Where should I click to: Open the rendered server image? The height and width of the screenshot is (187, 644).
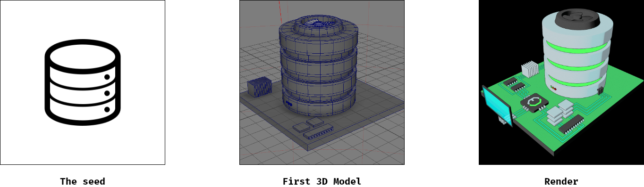click(561, 82)
